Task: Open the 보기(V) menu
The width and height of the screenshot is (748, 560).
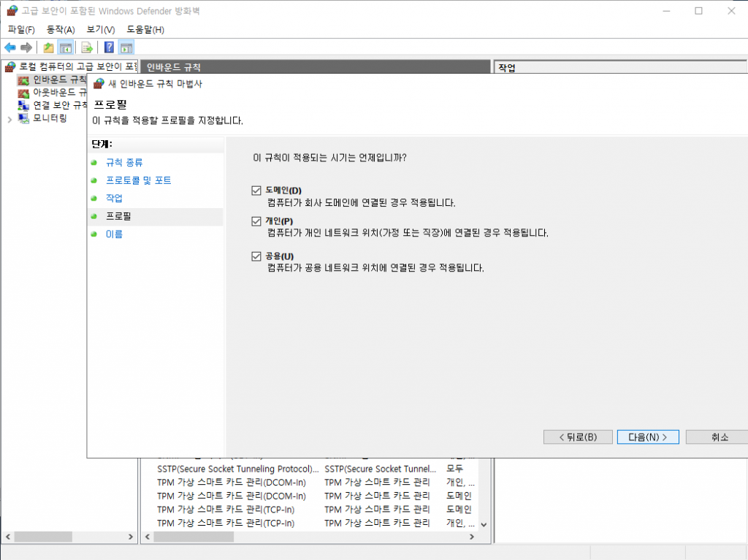Action: click(x=101, y=30)
